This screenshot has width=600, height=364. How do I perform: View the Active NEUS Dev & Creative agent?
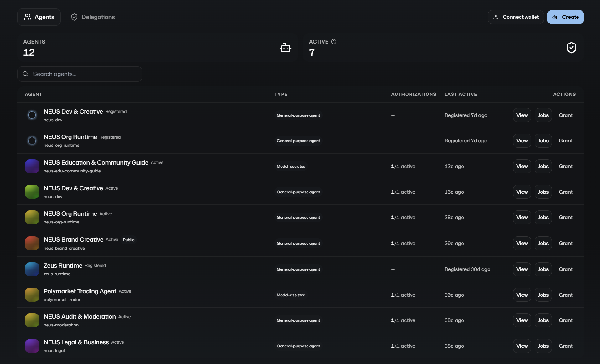522,192
